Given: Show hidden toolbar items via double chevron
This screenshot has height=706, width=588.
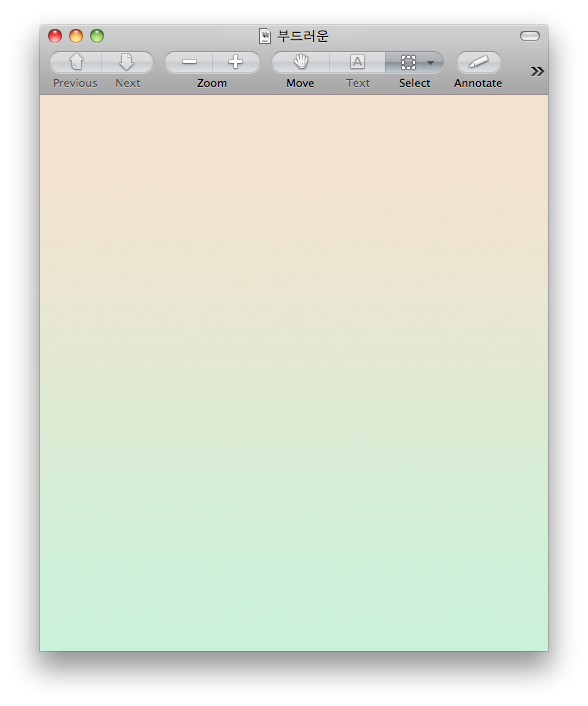Looking at the screenshot, I should (x=537, y=71).
